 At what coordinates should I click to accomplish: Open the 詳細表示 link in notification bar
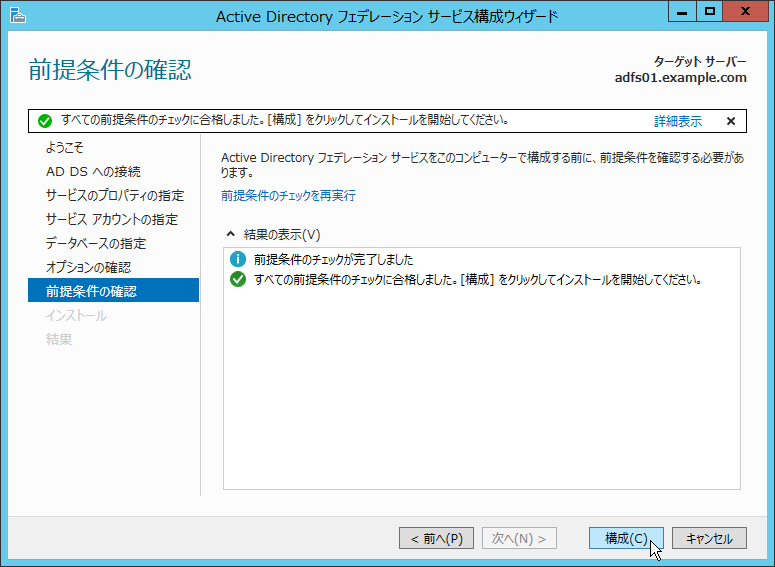[x=678, y=121]
